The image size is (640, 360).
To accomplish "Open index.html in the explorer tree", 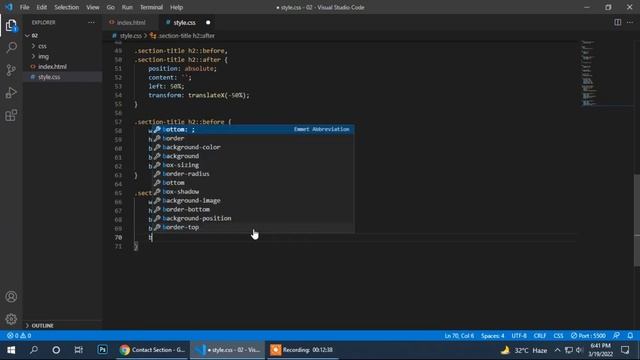I will click(52, 67).
